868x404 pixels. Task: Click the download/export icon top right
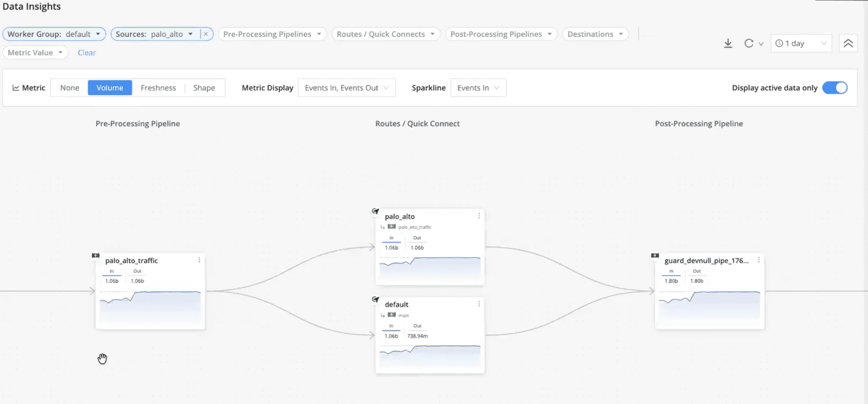[x=727, y=43]
